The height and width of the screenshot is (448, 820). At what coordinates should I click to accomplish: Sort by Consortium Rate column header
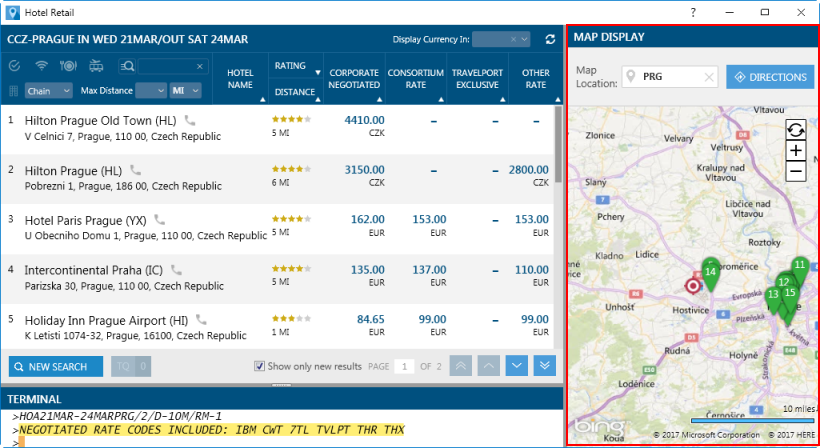tap(415, 79)
